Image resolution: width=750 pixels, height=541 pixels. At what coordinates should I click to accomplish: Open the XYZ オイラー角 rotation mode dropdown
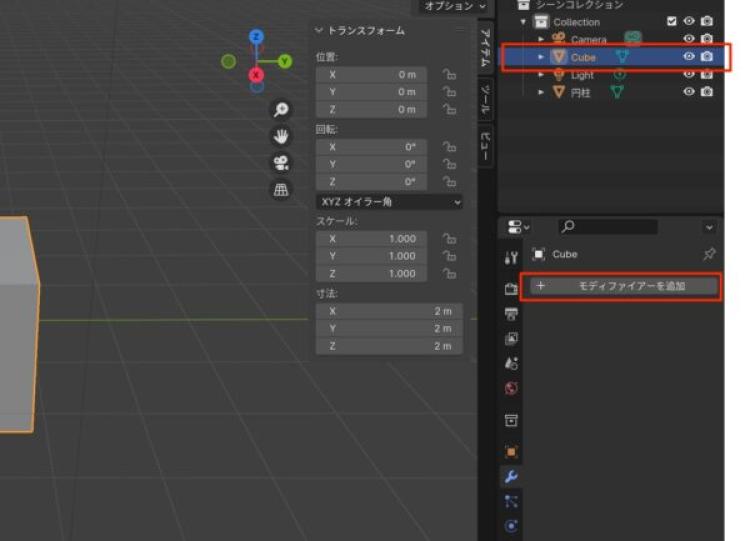[x=389, y=202]
